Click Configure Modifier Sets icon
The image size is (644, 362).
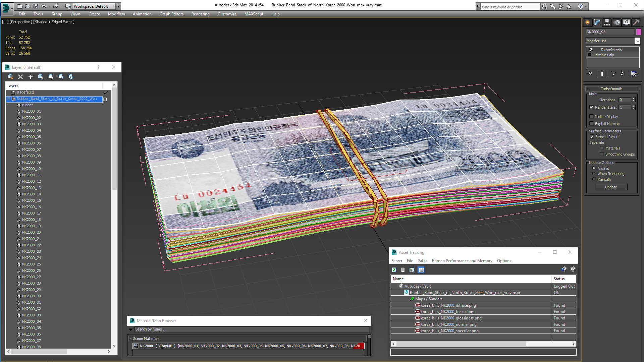click(634, 74)
